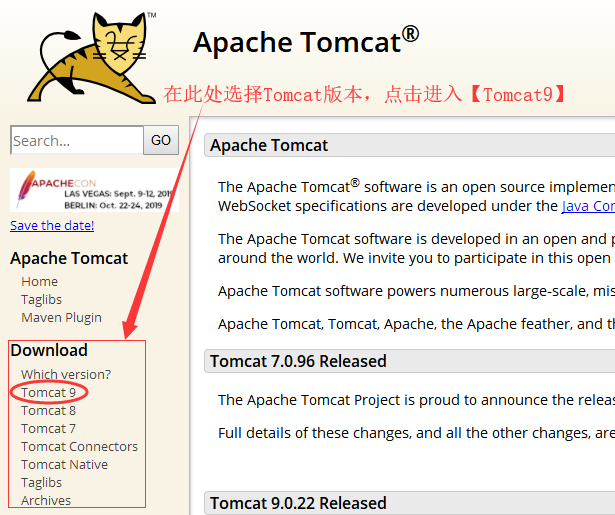Open Taglibs under Apache Tomcat section
The image size is (615, 515).
tap(42, 300)
